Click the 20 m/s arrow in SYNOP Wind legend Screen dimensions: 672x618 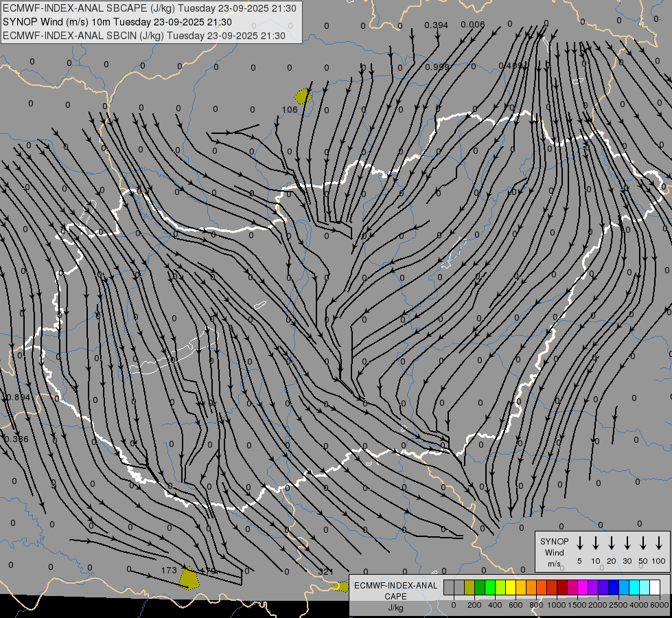tap(611, 543)
